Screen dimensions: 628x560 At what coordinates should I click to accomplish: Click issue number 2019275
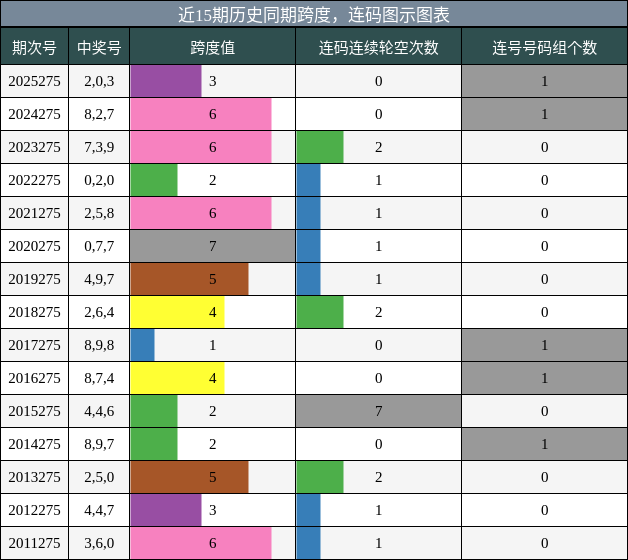click(34, 279)
